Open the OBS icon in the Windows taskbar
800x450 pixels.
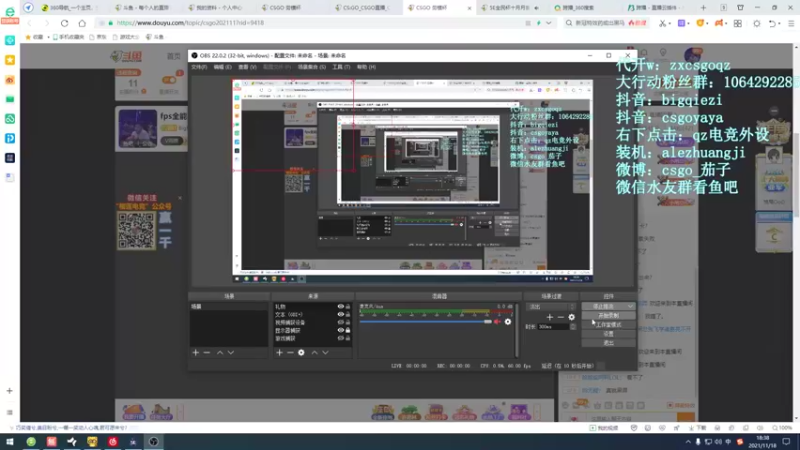click(154, 441)
